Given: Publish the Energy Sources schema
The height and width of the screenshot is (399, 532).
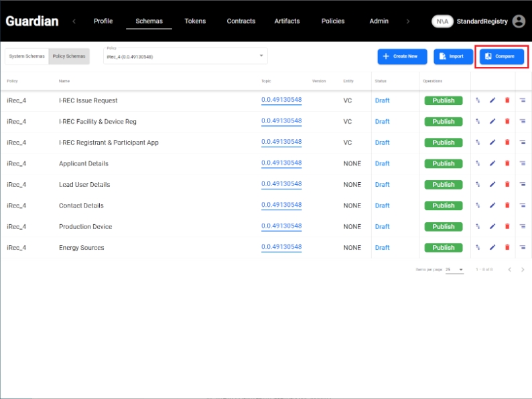Looking at the screenshot, I should click(x=443, y=248).
